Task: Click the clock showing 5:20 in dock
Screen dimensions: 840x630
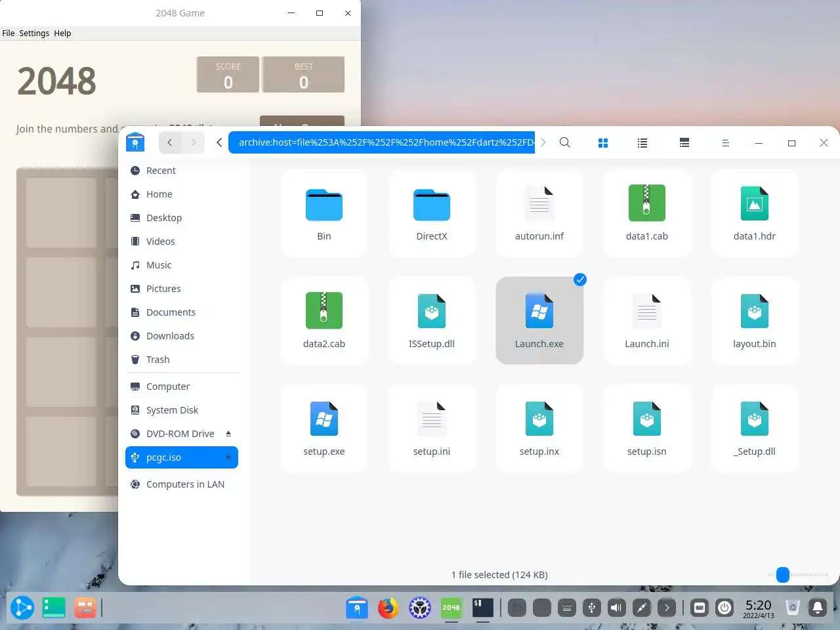Action: coord(759,608)
